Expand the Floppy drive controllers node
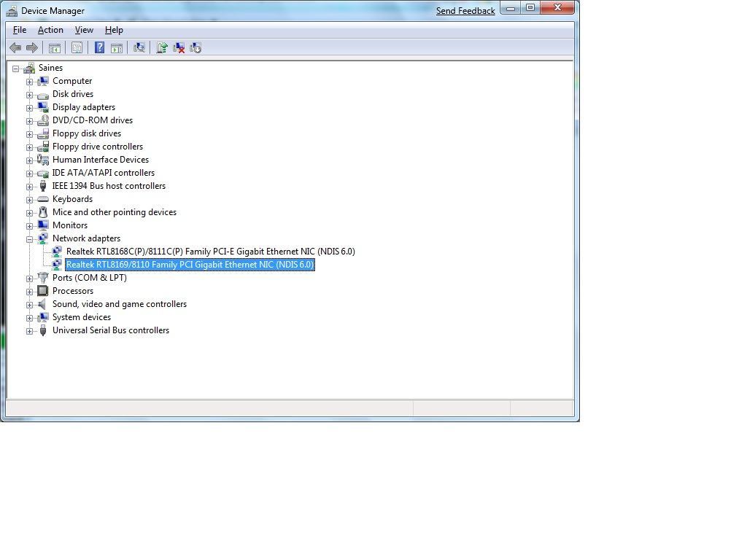The image size is (747, 560). (x=29, y=147)
